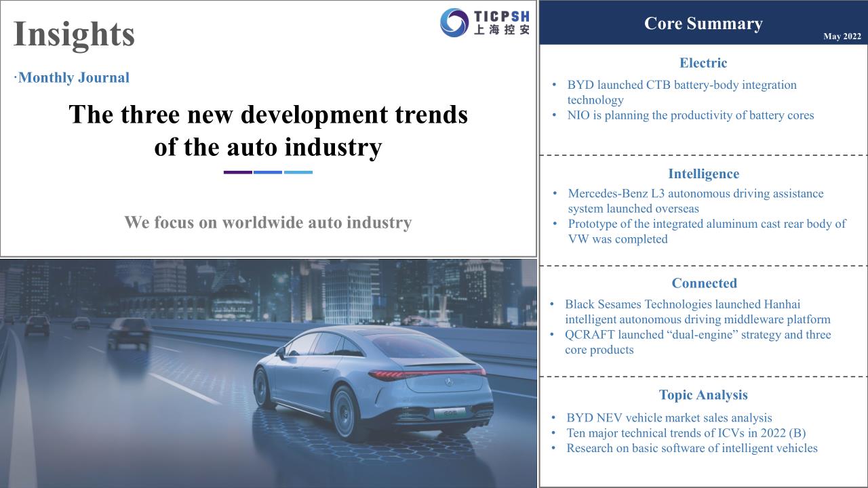The image size is (868, 488).
Task: Select the basic software research bullet
Action: (x=692, y=448)
